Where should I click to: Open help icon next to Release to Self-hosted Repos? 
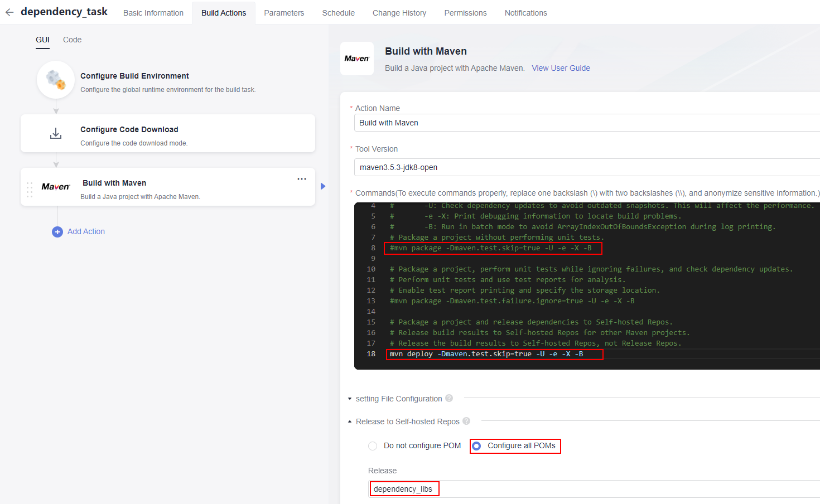click(x=466, y=421)
